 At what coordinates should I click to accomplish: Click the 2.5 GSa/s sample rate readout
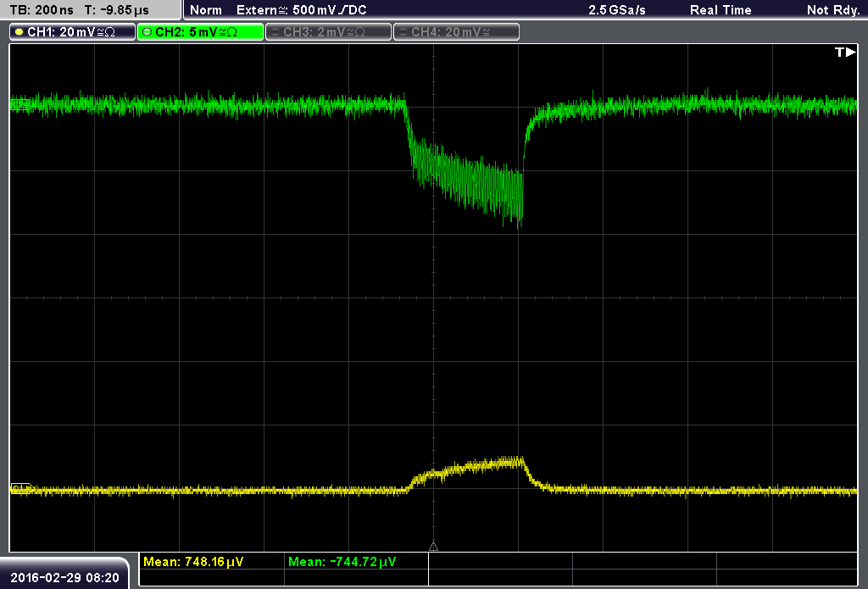pos(617,10)
